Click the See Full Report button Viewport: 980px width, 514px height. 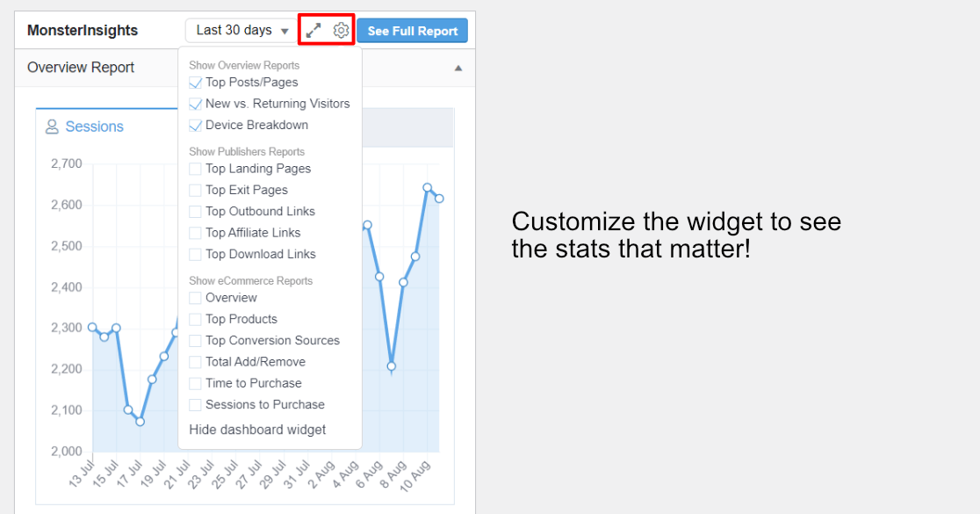pyautogui.click(x=413, y=31)
